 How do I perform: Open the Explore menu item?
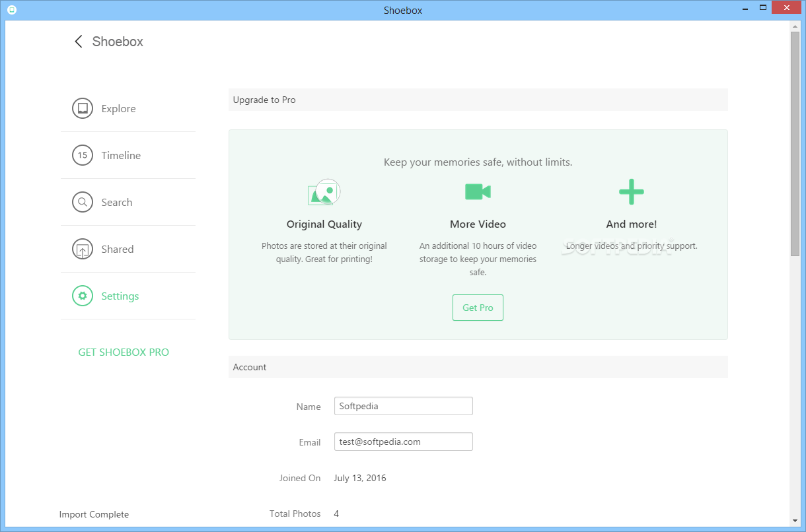[x=118, y=109]
